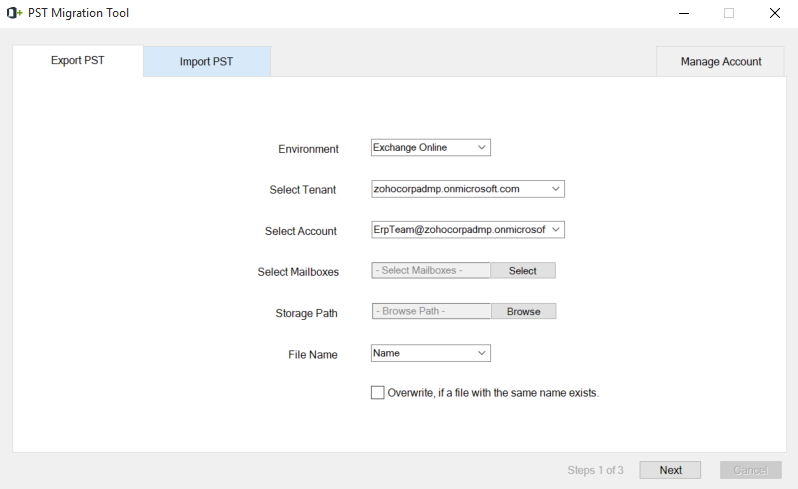The width and height of the screenshot is (798, 489).
Task: Click the Select Mailboxes text field
Action: point(431,270)
